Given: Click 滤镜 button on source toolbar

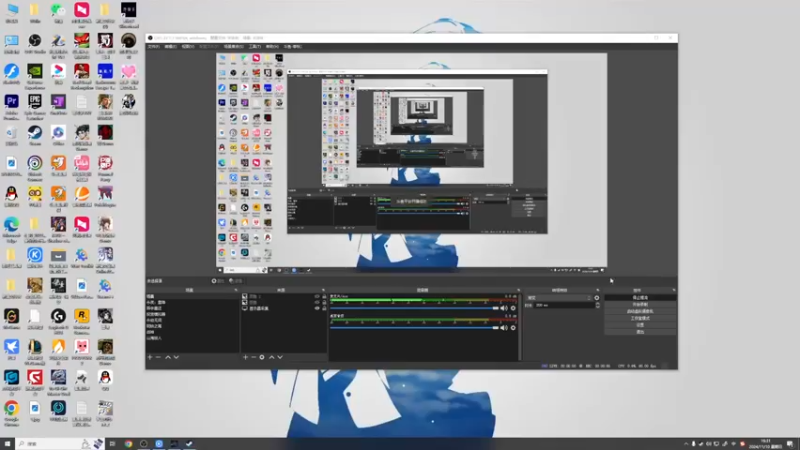Looking at the screenshot, I should pyautogui.click(x=236, y=281).
